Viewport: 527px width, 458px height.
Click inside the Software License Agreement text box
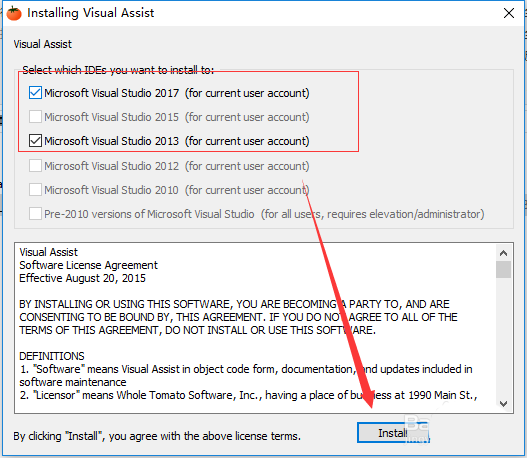point(255,328)
